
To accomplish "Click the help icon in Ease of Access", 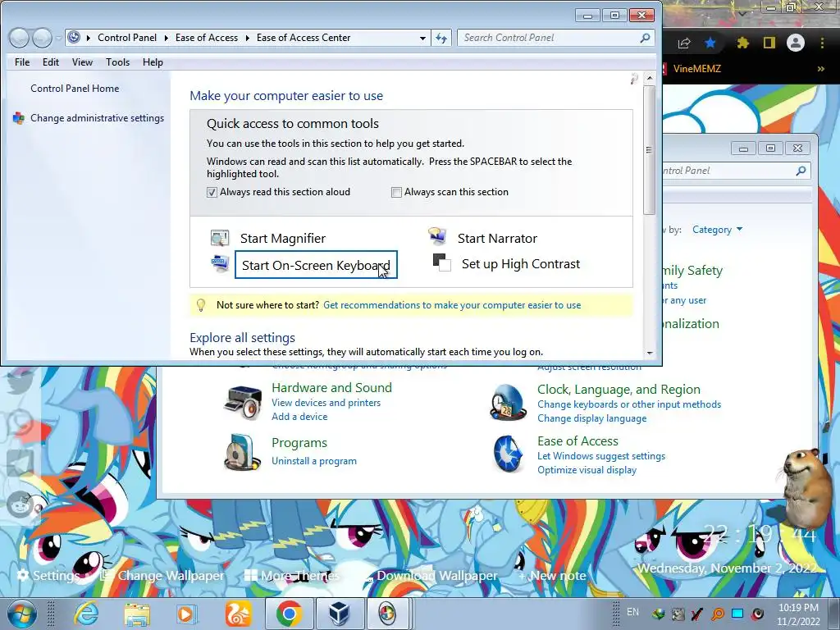I will [x=634, y=80].
